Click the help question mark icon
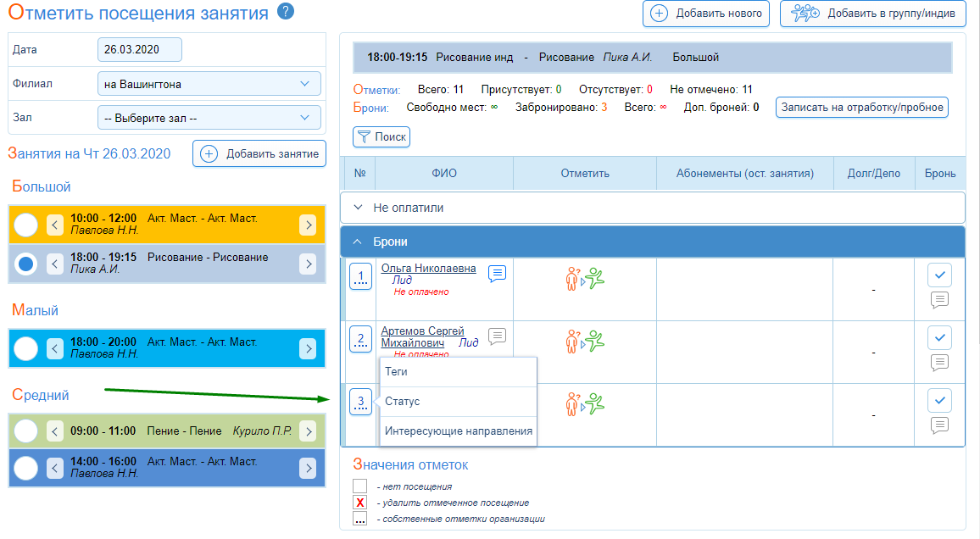 [287, 12]
